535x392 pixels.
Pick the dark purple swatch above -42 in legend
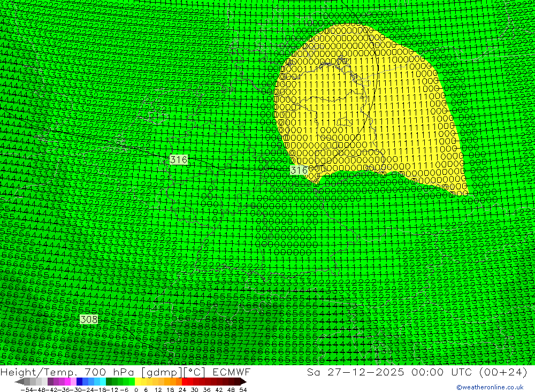50,381
